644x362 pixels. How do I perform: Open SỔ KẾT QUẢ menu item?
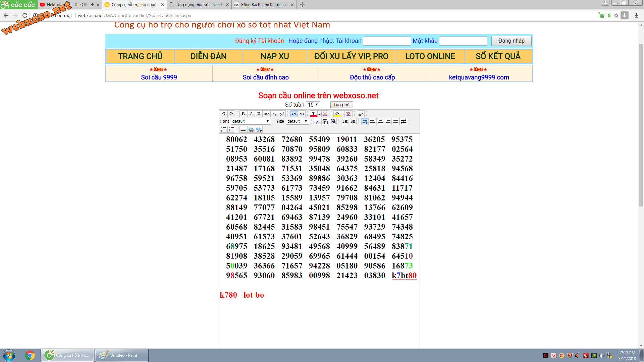pos(498,56)
